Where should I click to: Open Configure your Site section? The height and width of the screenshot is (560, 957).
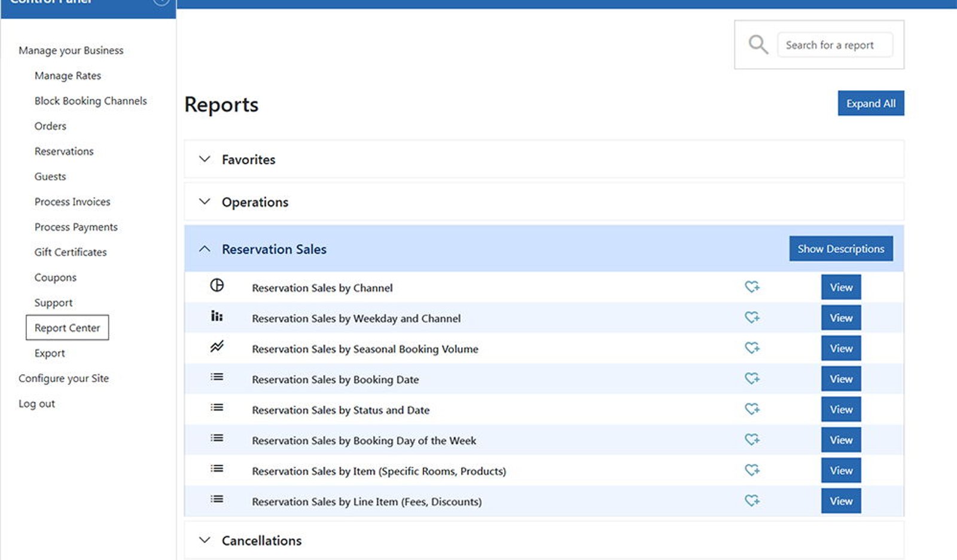(63, 378)
